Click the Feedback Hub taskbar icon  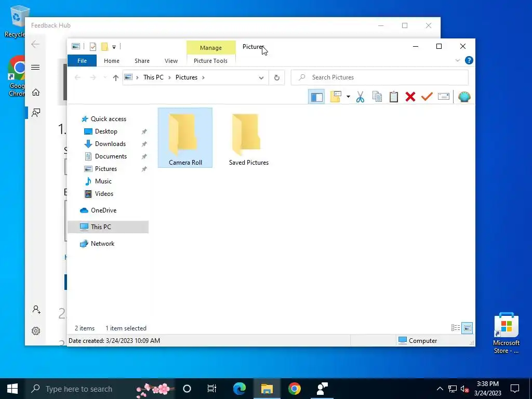coord(322,389)
